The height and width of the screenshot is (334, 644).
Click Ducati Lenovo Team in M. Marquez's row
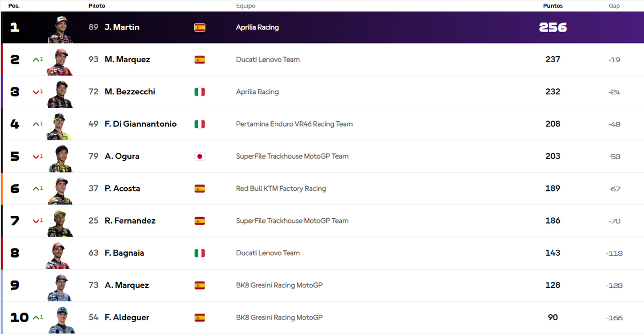[x=268, y=60]
